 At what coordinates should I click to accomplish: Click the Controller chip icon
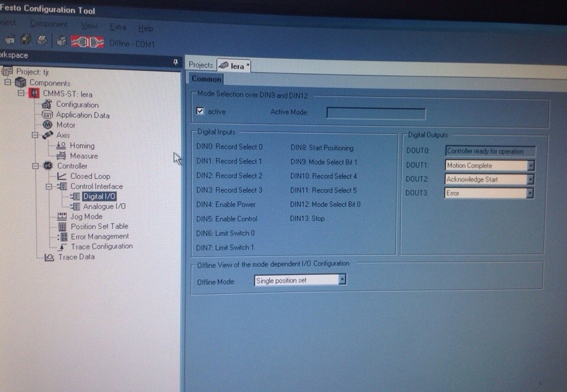[48, 166]
